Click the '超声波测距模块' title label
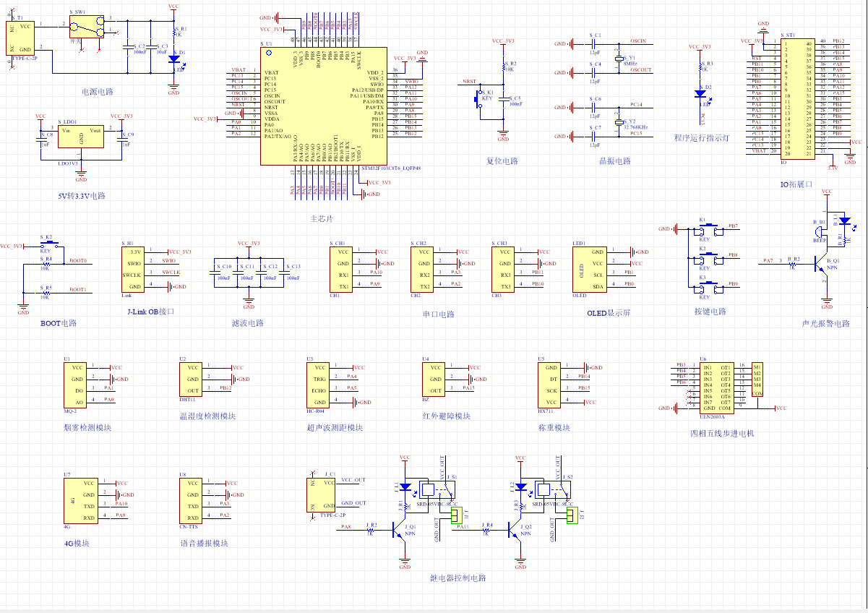Viewport: 868px width, 613px height. [x=335, y=427]
